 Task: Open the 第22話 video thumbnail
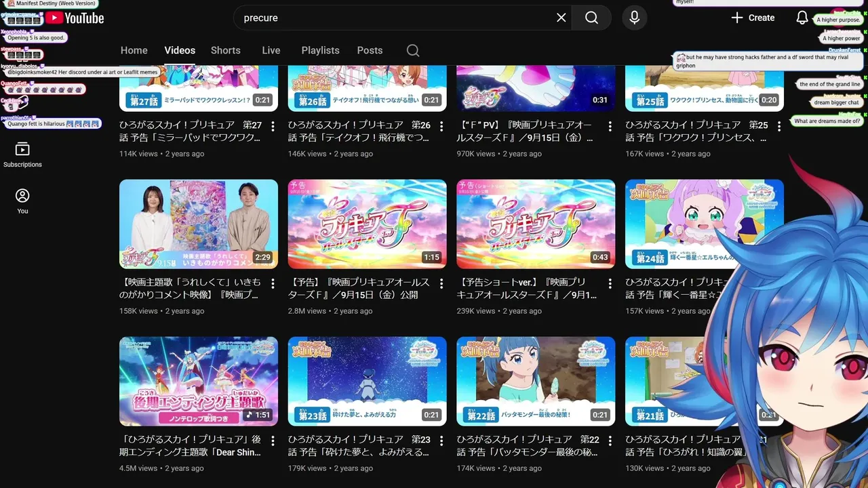point(536,382)
